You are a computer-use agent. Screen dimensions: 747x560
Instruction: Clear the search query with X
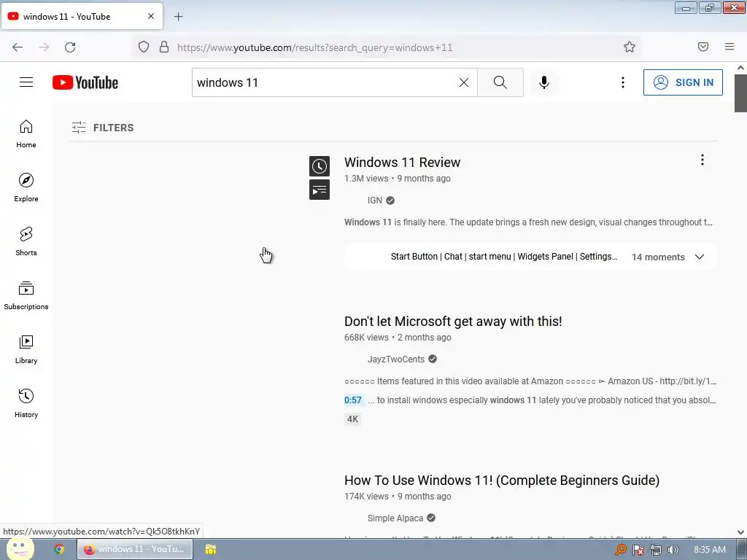[463, 82]
